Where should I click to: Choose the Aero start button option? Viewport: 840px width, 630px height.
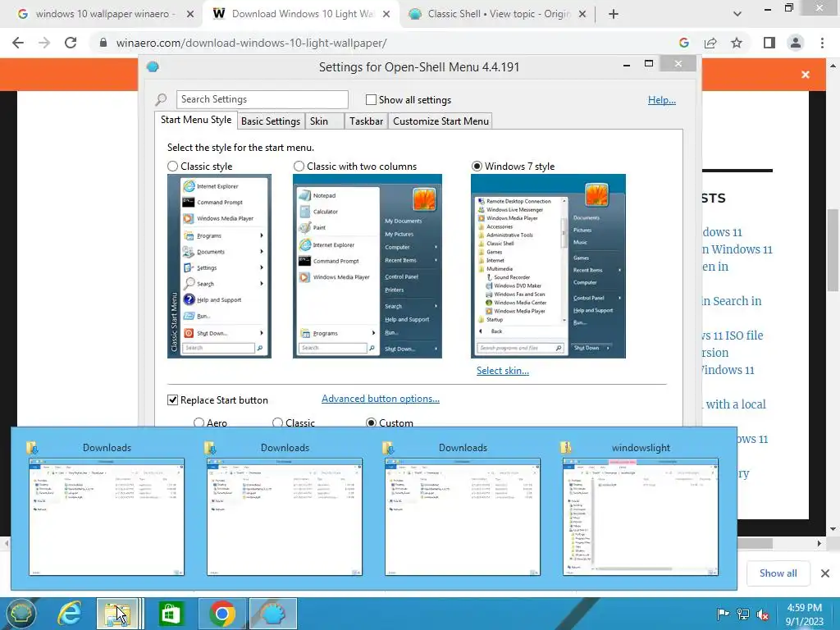[x=199, y=422]
